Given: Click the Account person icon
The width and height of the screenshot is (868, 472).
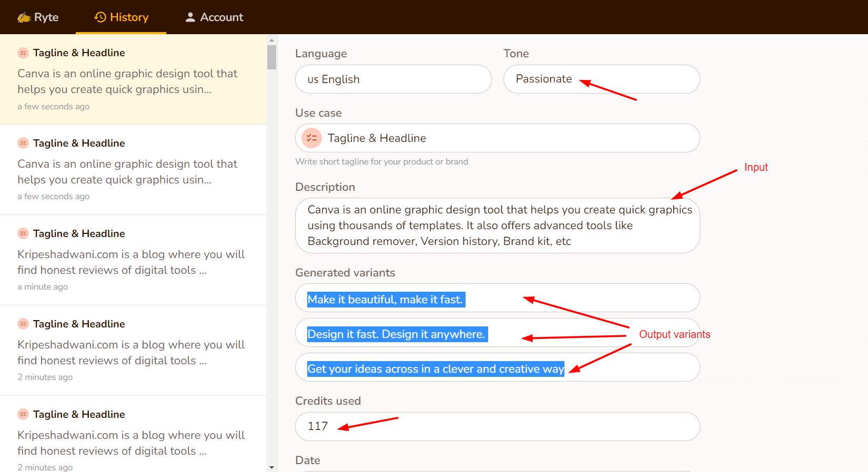Looking at the screenshot, I should tap(190, 17).
